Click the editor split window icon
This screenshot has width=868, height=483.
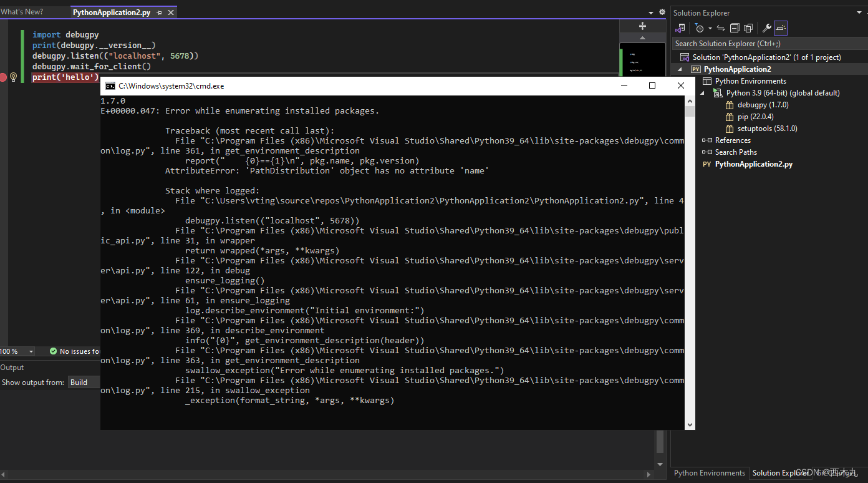click(x=643, y=26)
